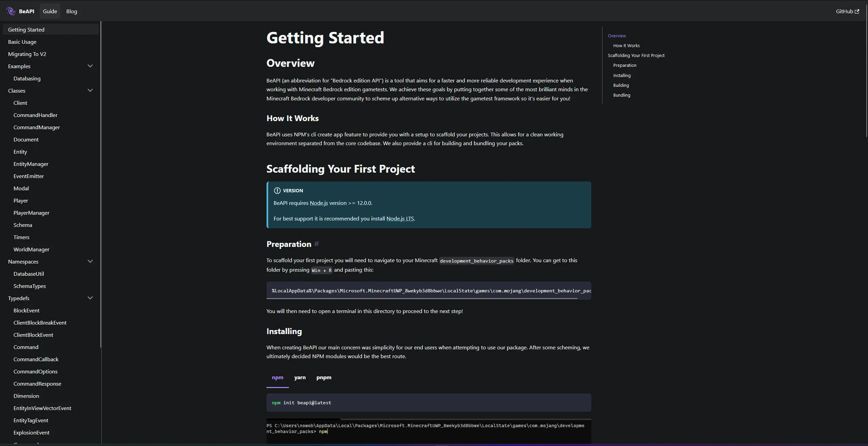Collapse the Classes sidebar category
Viewport: 868px width, 446px height.
click(x=90, y=91)
